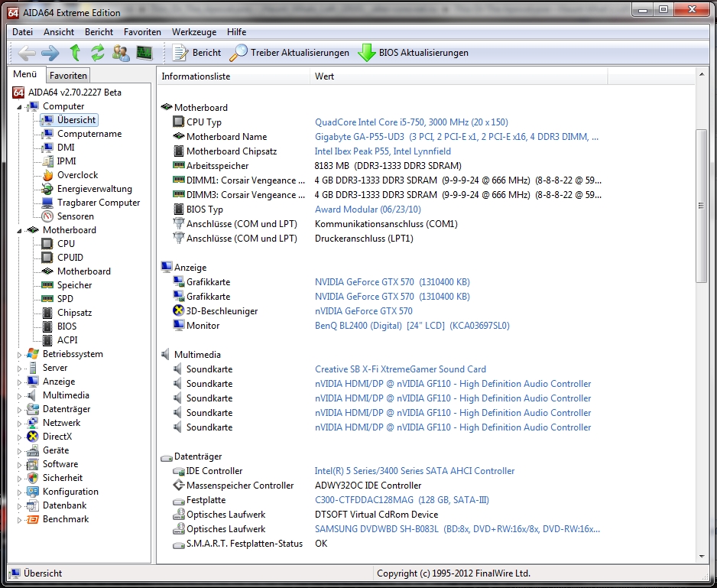Click the scrollbar up arrow
717x588 pixels.
pos(701,73)
